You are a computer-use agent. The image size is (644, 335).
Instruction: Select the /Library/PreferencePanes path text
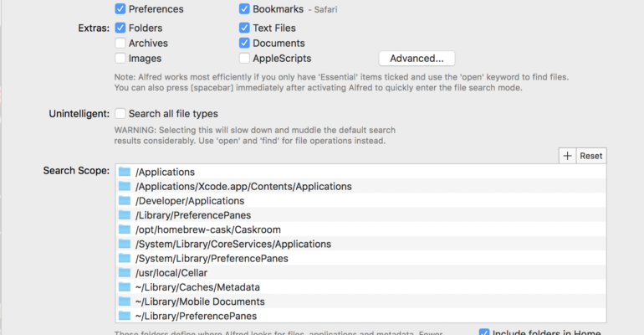[x=193, y=215]
